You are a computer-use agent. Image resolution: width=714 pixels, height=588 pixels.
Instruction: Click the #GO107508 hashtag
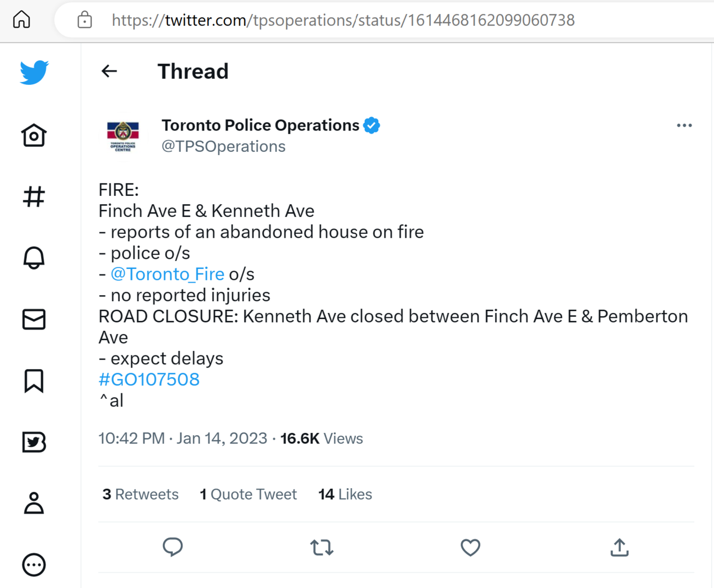149,379
